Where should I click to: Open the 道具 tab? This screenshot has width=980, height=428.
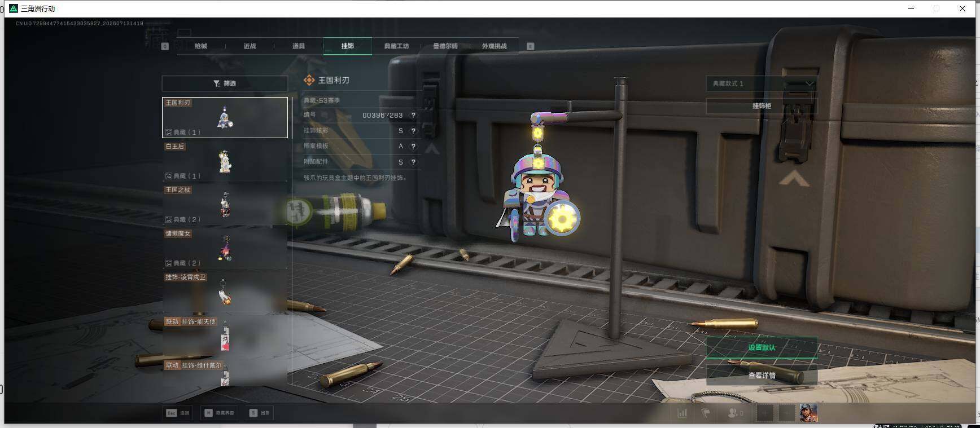[x=299, y=46]
